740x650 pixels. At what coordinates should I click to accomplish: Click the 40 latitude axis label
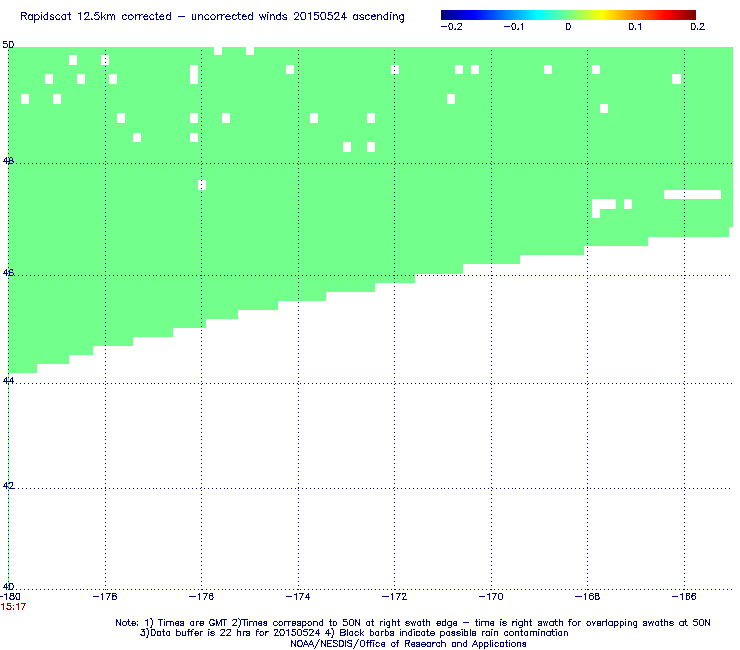(x=8, y=586)
